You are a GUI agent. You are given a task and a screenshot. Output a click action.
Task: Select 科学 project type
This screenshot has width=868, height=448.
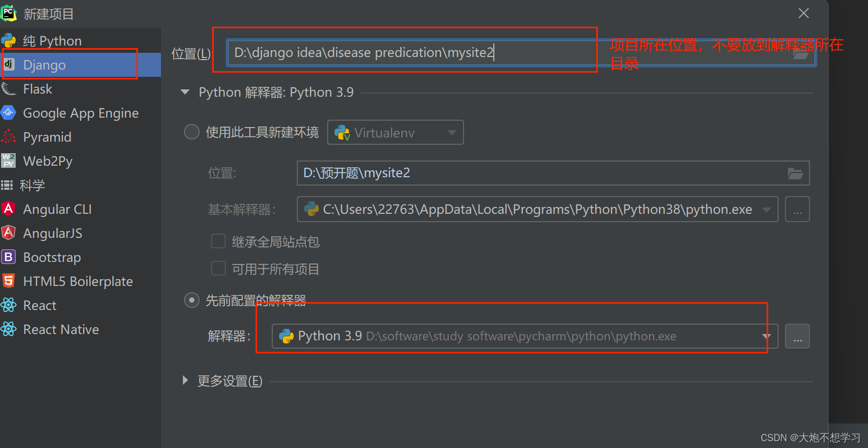pos(80,185)
